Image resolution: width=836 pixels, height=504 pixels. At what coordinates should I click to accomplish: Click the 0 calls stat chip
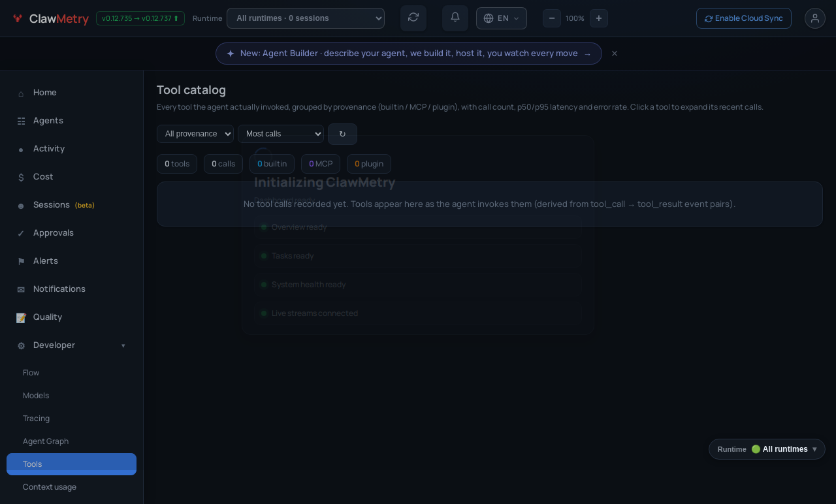[223, 164]
